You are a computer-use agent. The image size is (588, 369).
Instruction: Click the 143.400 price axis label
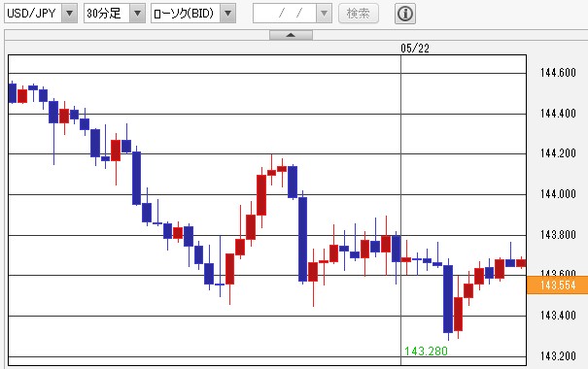[558, 315]
